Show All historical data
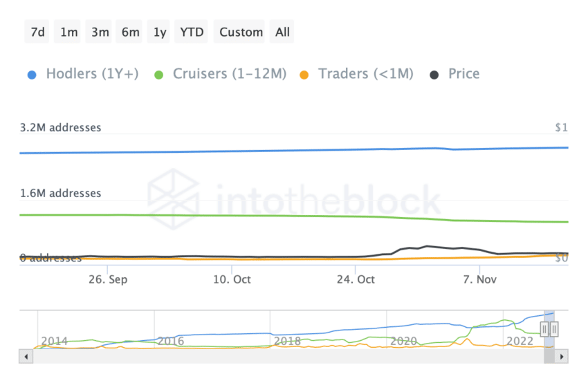This screenshot has width=588, height=392. [x=282, y=32]
